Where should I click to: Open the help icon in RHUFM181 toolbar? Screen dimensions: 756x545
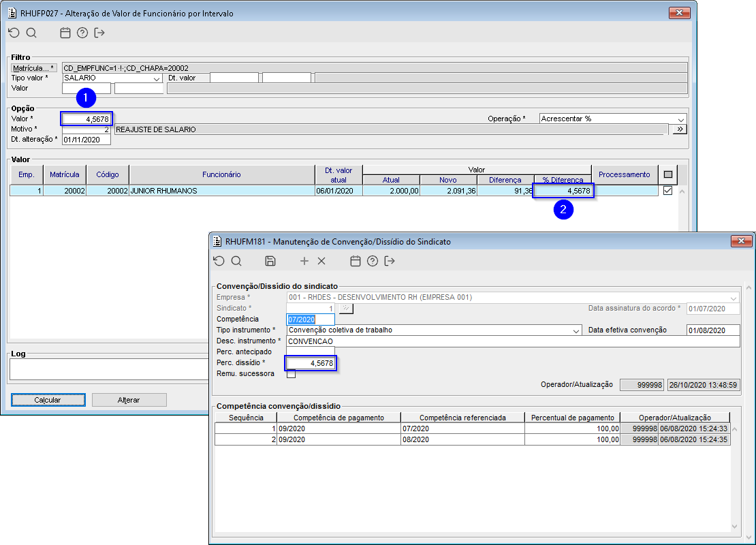click(373, 261)
